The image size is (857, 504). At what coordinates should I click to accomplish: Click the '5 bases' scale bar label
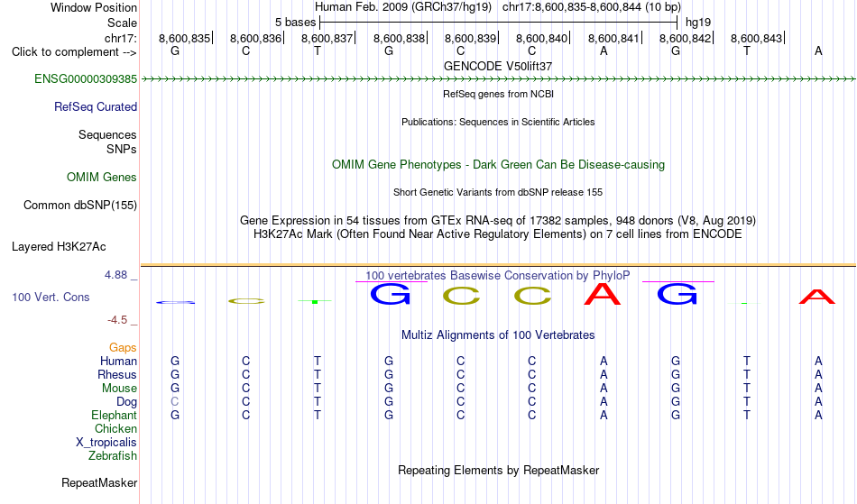295,23
